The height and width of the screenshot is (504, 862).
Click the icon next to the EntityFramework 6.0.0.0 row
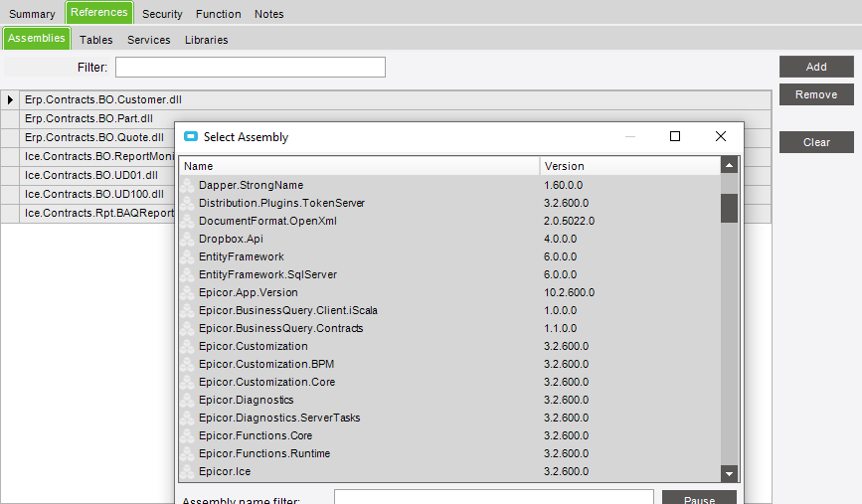click(188, 256)
